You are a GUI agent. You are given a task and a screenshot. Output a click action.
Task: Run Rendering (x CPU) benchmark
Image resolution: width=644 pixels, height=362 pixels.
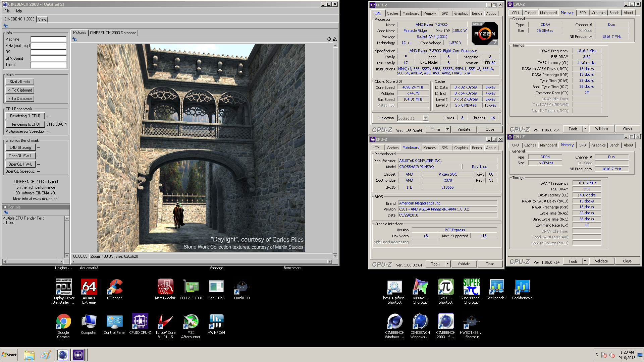tap(25, 124)
